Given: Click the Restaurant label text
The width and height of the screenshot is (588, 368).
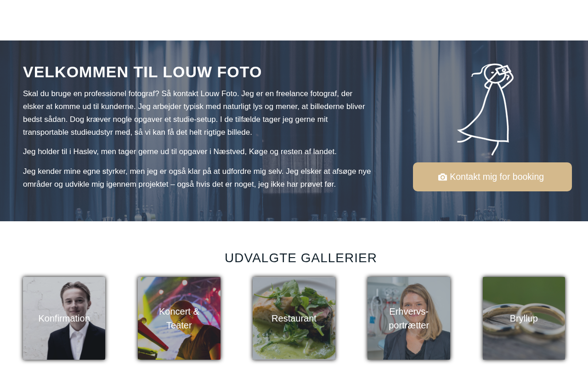Looking at the screenshot, I should [294, 318].
